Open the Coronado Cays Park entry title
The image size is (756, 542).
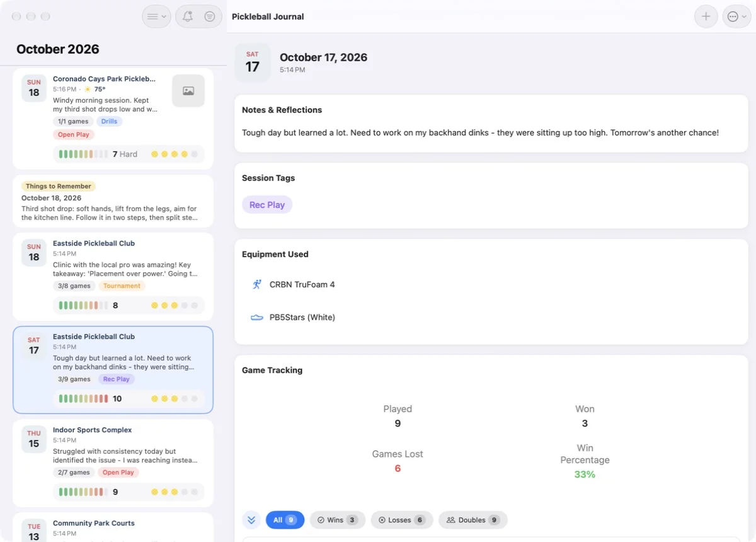104,79
